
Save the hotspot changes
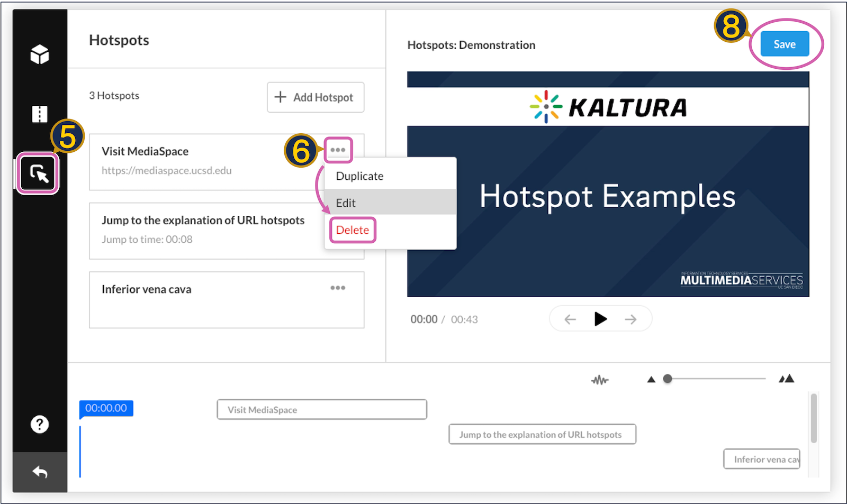click(785, 44)
